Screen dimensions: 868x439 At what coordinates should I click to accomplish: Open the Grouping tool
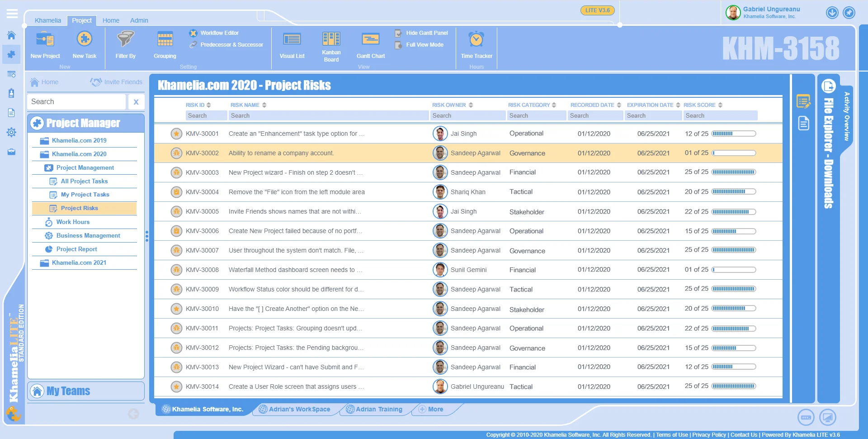click(165, 44)
